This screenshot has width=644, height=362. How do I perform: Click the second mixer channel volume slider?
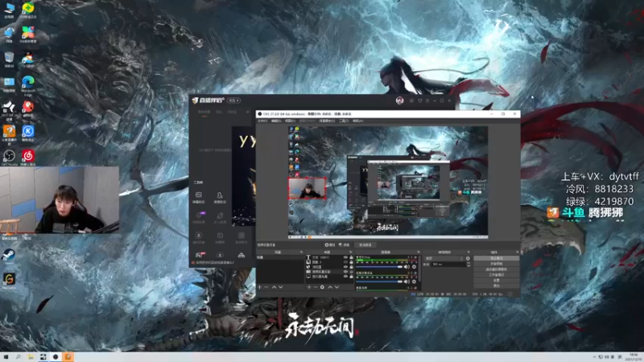(x=379, y=282)
